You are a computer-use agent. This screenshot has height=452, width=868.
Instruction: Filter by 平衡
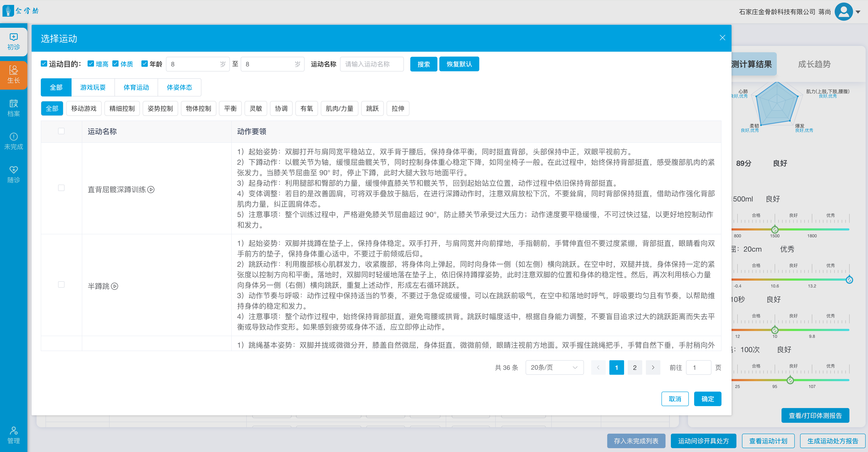pos(230,108)
